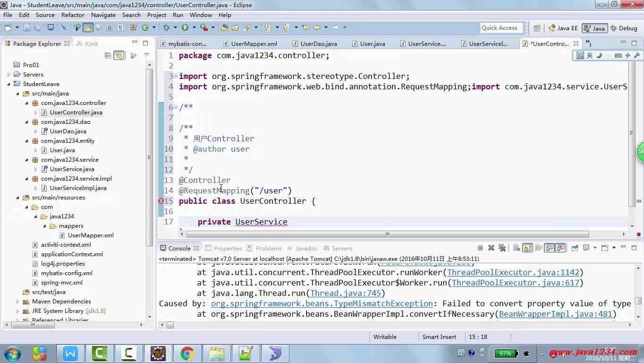
Task: Click the New Java Class green C icon
Action: (x=145, y=27)
